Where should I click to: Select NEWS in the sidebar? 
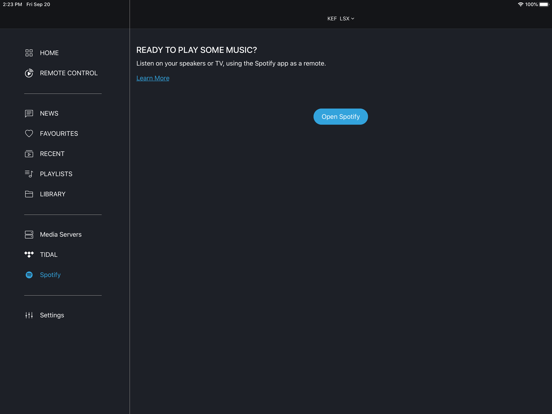49,113
